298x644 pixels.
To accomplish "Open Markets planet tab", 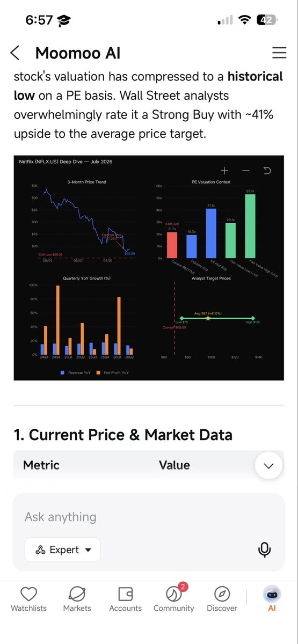I will (x=77, y=599).
